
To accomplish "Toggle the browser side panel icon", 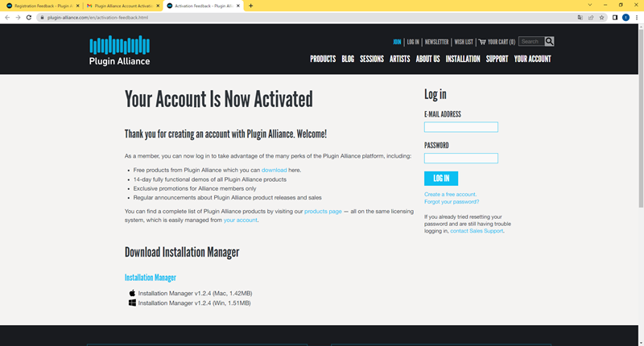I will [615, 18].
